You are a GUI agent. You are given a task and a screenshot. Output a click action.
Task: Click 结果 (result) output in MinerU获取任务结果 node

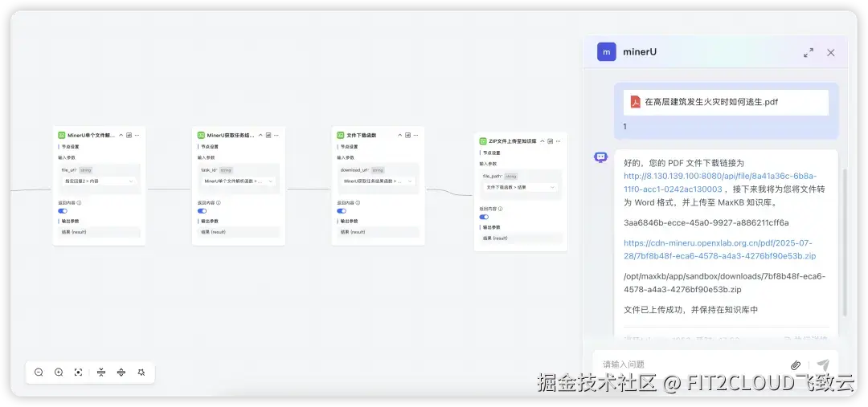coord(239,232)
